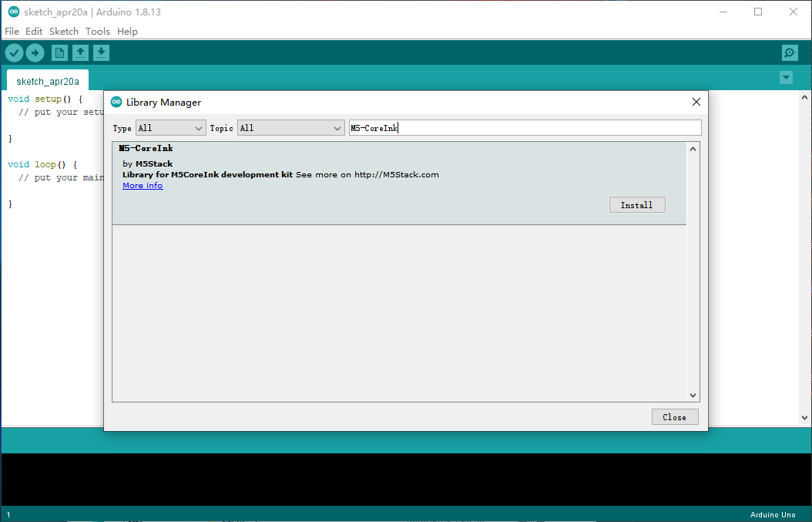This screenshot has width=812, height=522.
Task: Select the M5-CoreInk library title
Action: pos(146,148)
